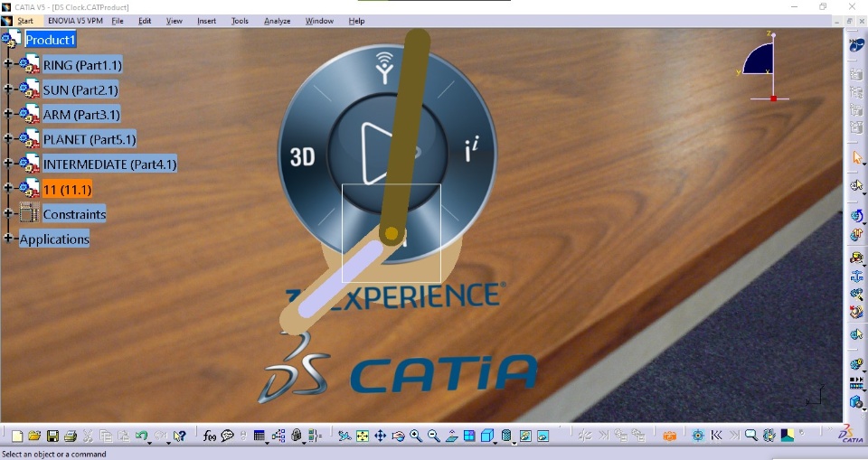Open the Window menu

tap(319, 21)
